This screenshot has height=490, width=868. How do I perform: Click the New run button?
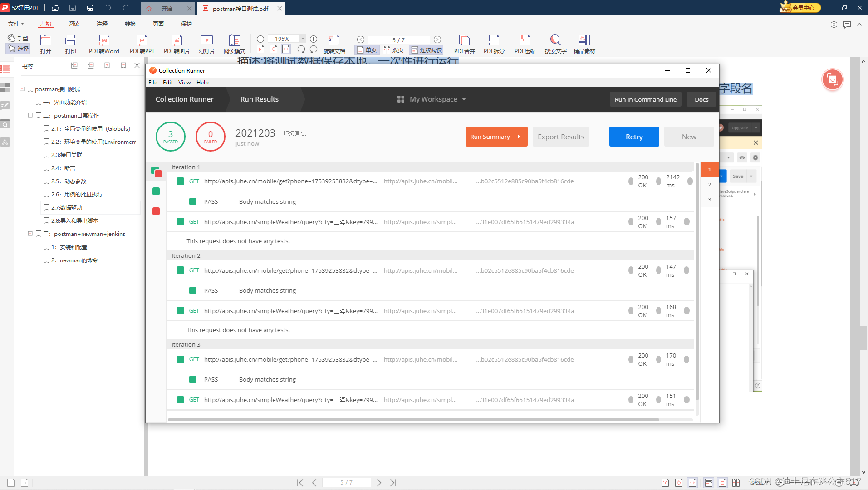pyautogui.click(x=689, y=137)
